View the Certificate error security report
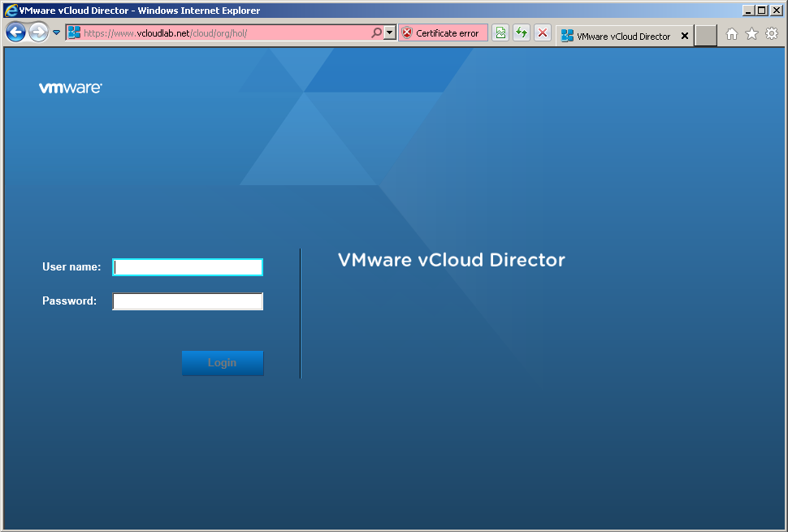The image size is (788, 532). [443, 33]
